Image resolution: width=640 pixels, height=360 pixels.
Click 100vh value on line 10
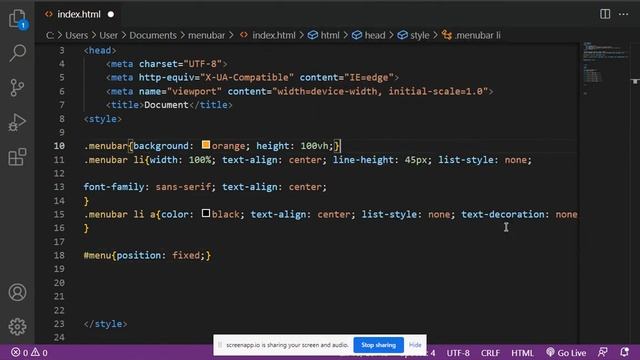tap(314, 146)
